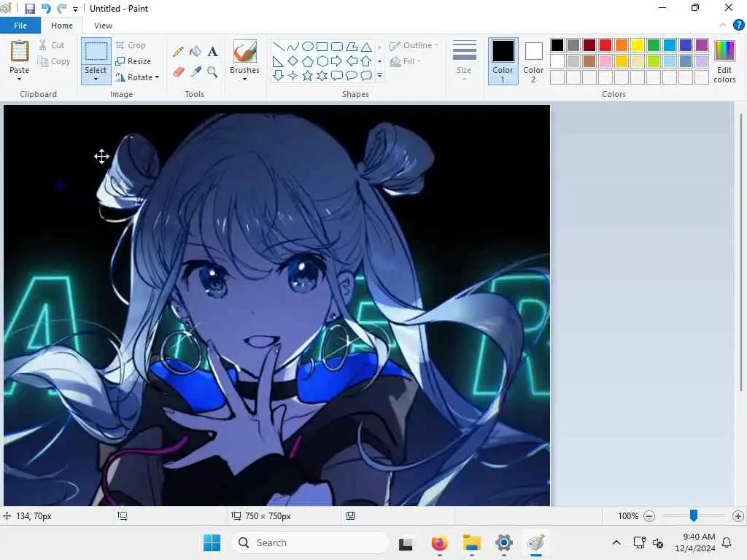Click the zoom slider handle
This screenshot has height=560, width=747.
[x=694, y=516]
